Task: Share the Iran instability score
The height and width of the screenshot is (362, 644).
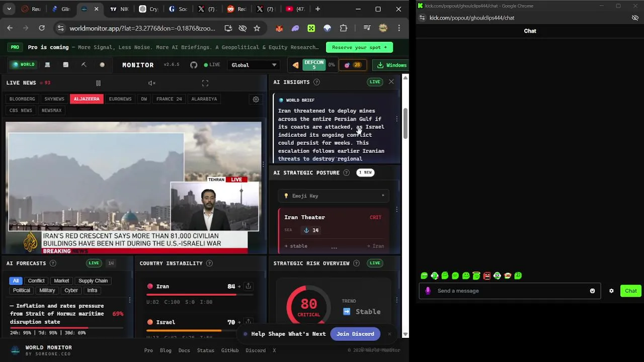Action: coord(248,286)
